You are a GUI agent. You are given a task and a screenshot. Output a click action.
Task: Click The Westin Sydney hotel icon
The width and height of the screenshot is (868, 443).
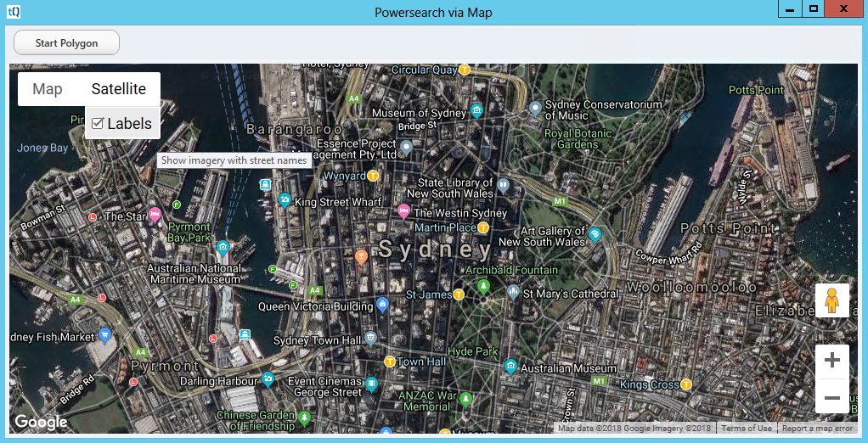click(x=404, y=210)
